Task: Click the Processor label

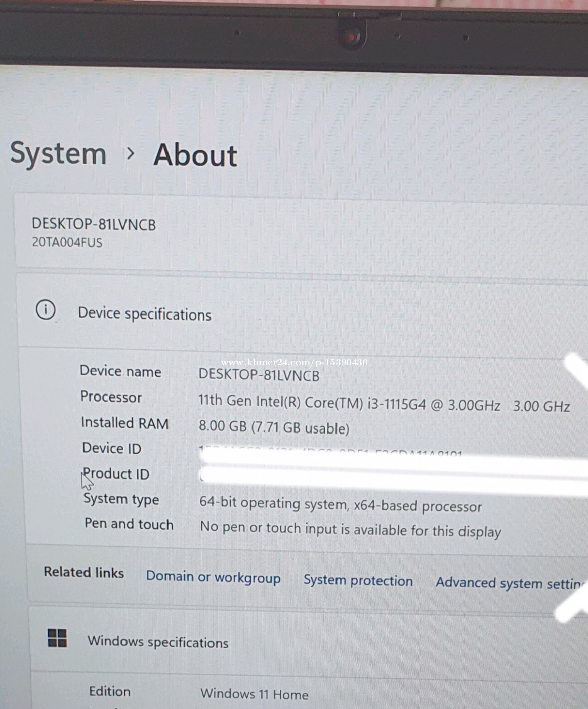Action: (111, 397)
